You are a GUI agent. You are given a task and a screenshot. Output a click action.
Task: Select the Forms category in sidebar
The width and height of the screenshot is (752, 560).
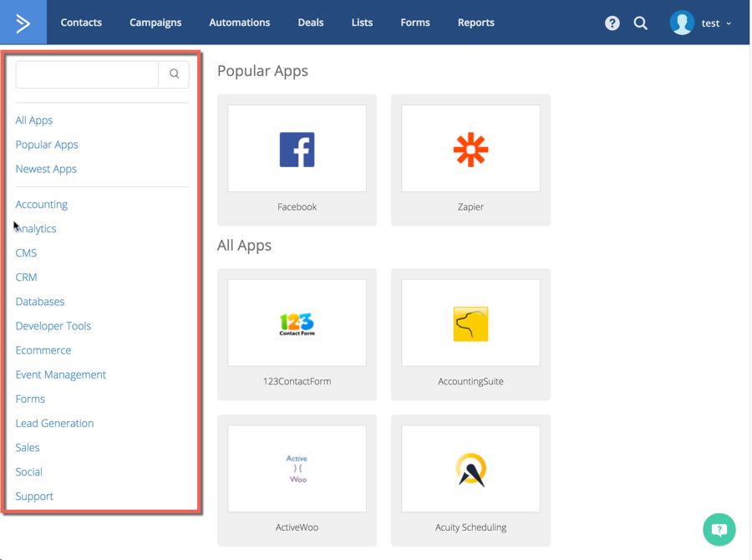click(x=30, y=400)
